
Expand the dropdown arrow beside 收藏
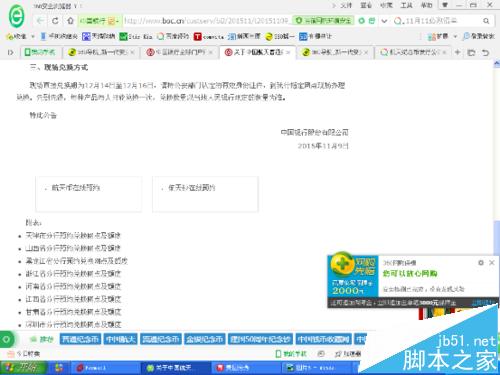tap(33, 36)
